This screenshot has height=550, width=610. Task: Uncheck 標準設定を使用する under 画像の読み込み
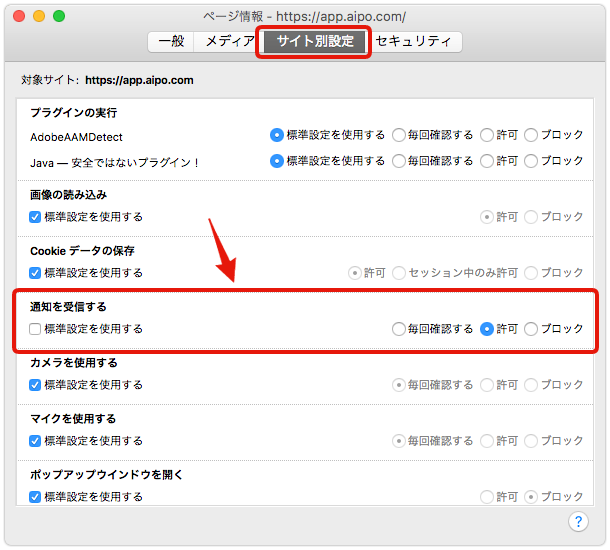(35, 217)
